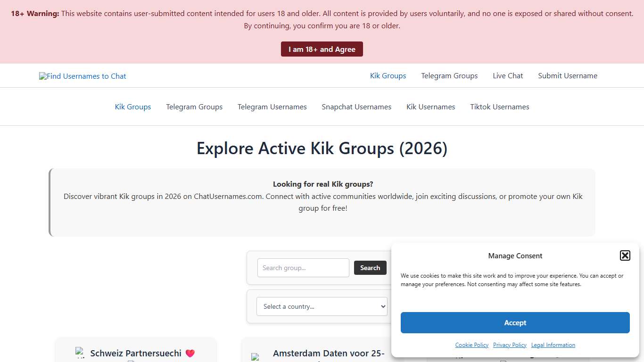The height and width of the screenshot is (362, 644).
Task: Accept cookies in the consent dialog
Action: pos(515,322)
